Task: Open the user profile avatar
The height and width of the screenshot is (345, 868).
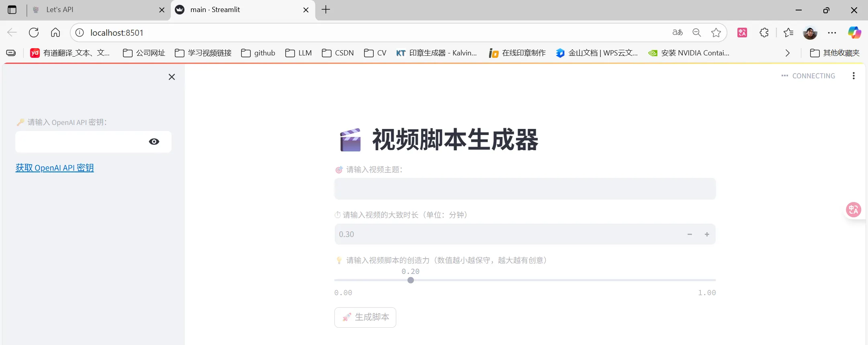Action: [810, 33]
